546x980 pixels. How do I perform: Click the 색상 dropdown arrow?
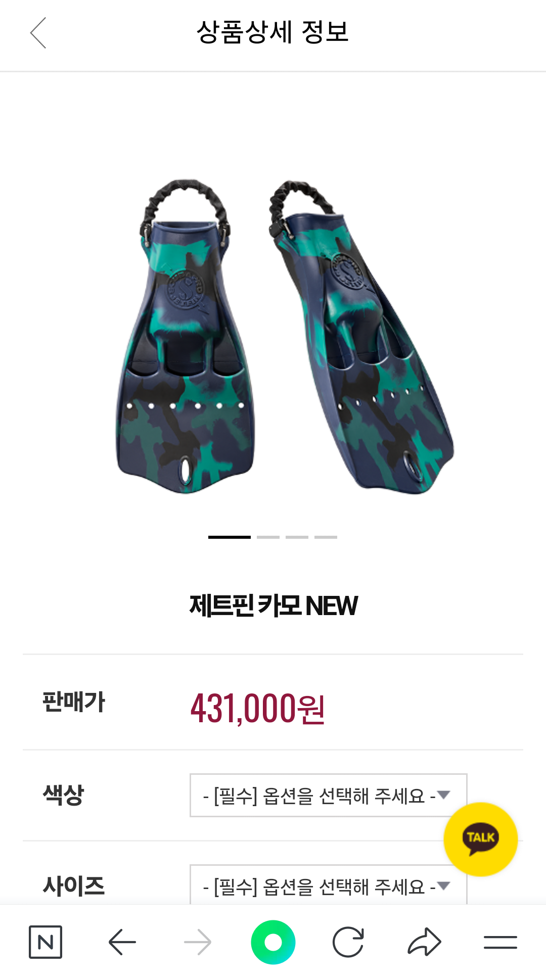[444, 795]
